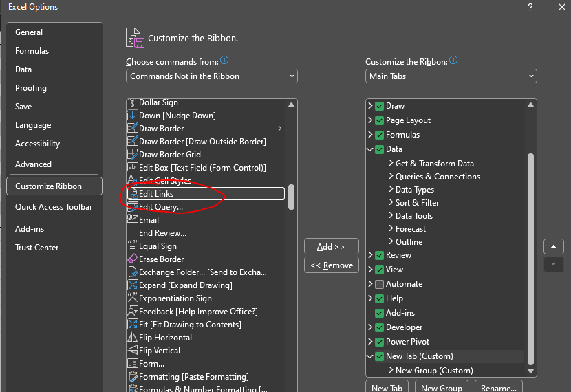
Task: Open the Trust Center category
Action: coord(54,248)
